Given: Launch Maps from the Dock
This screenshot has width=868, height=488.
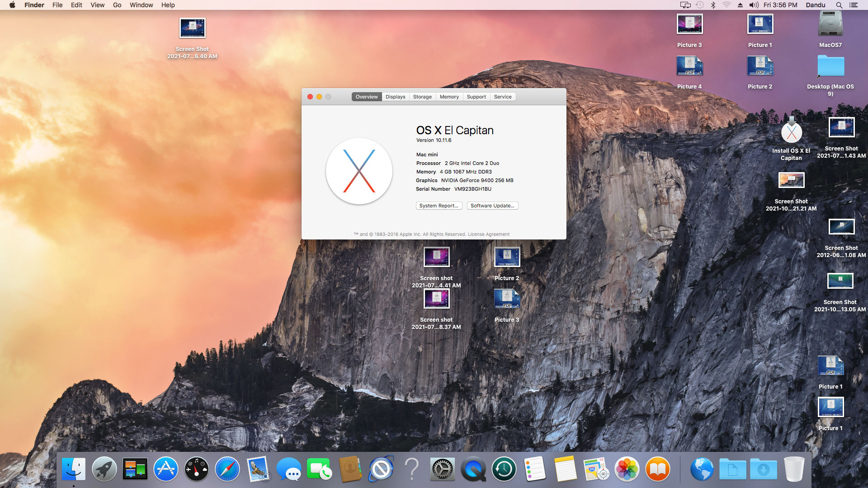Looking at the screenshot, I should [x=596, y=469].
